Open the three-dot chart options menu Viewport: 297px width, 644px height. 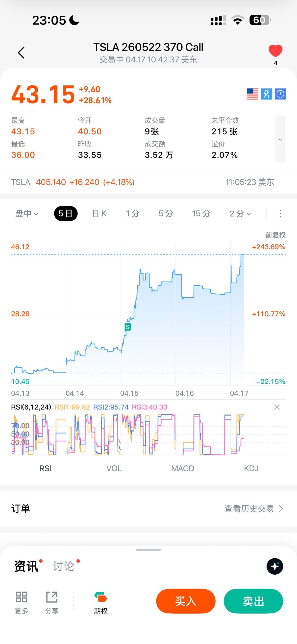(280, 214)
